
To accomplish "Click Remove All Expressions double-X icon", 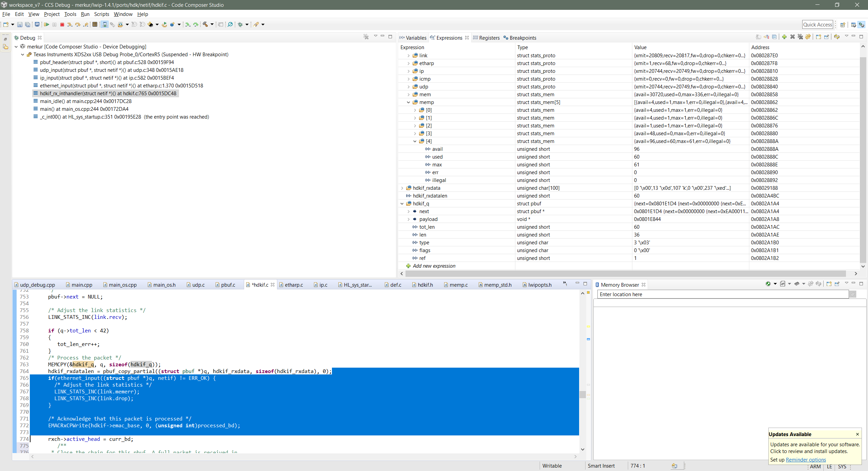I will (800, 37).
